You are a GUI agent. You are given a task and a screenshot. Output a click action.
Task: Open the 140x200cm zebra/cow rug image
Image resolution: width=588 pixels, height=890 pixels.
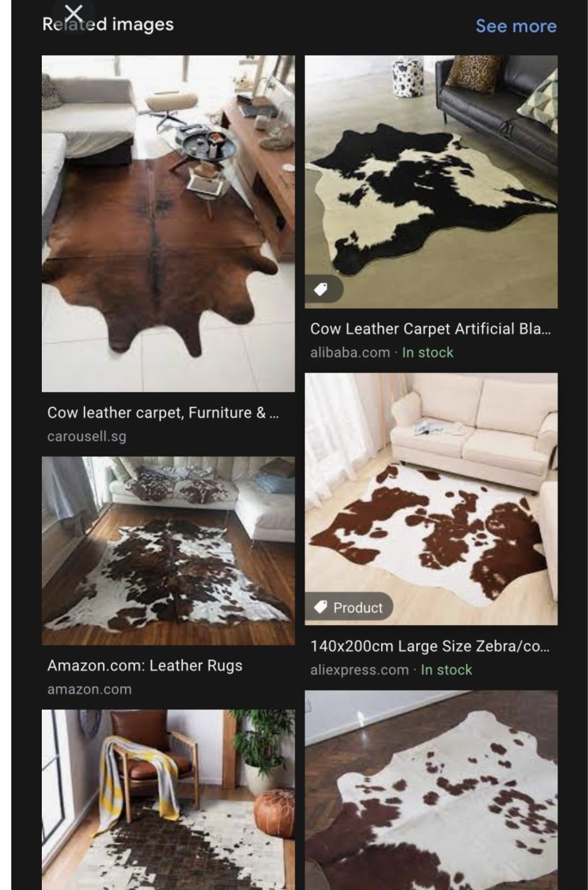431,499
